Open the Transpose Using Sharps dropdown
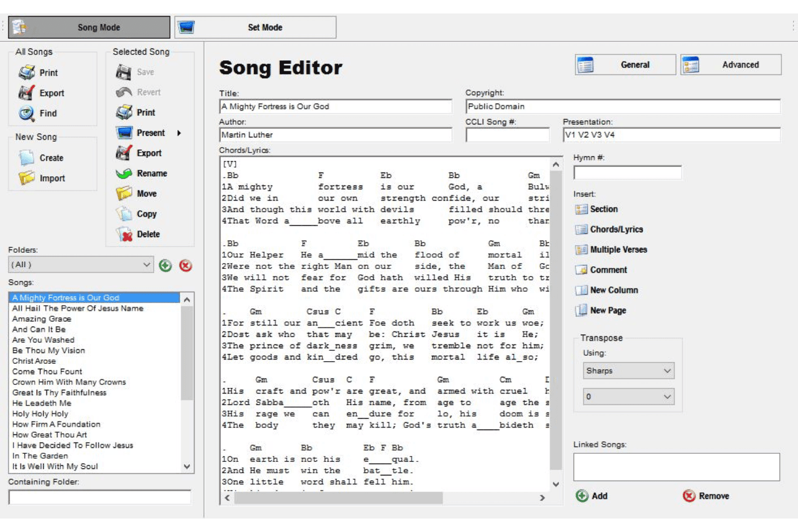Viewport: 798px width, 532px height. [x=628, y=371]
